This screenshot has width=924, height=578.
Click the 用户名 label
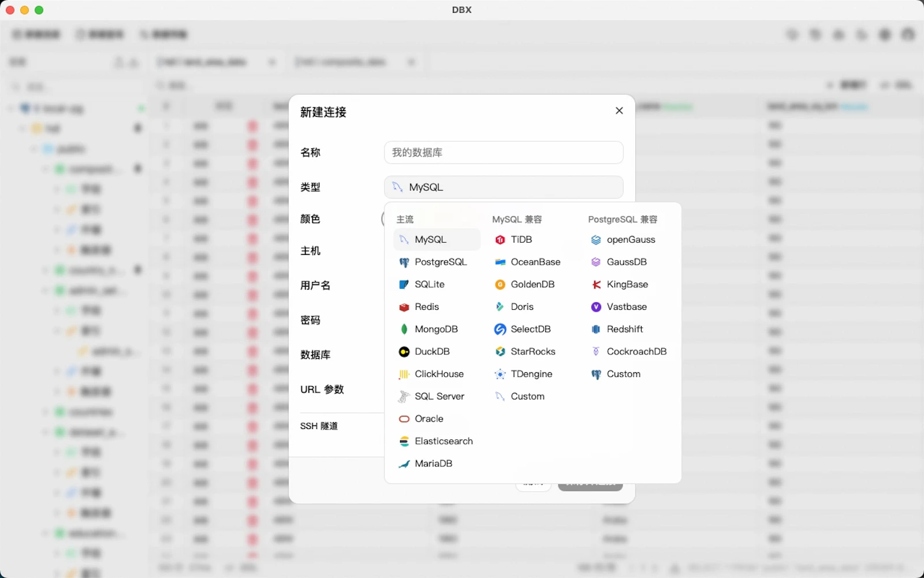pyautogui.click(x=315, y=286)
